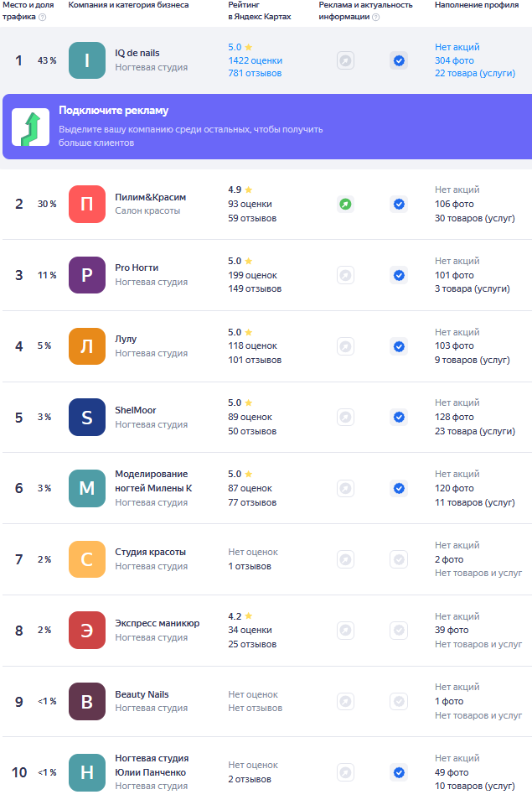Click the Моделирование ногтей Милены К company name
Image resolution: width=532 pixels, height=805 pixels.
(x=152, y=480)
